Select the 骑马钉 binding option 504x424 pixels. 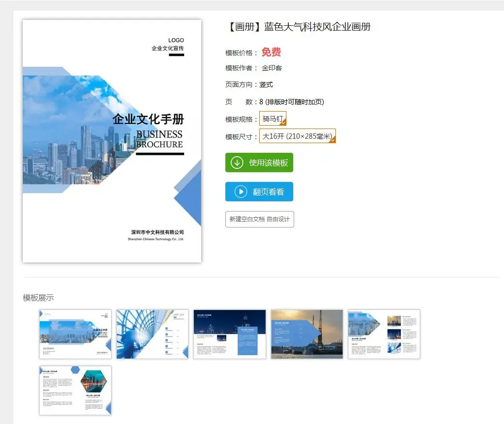272,119
